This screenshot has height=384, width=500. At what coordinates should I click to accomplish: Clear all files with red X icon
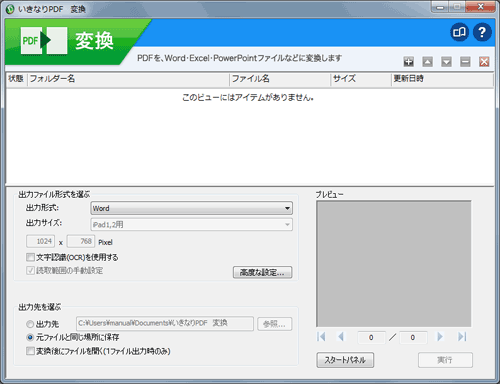pyautogui.click(x=484, y=62)
